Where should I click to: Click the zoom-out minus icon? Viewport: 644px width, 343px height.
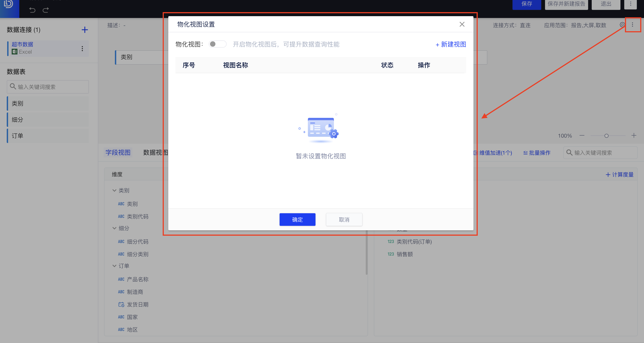[582, 136]
